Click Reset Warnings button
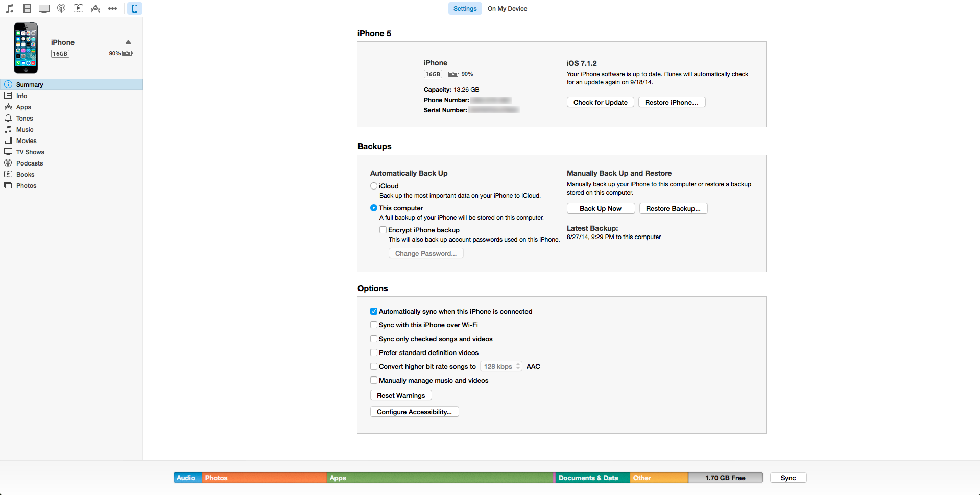This screenshot has width=980, height=495. (x=401, y=395)
